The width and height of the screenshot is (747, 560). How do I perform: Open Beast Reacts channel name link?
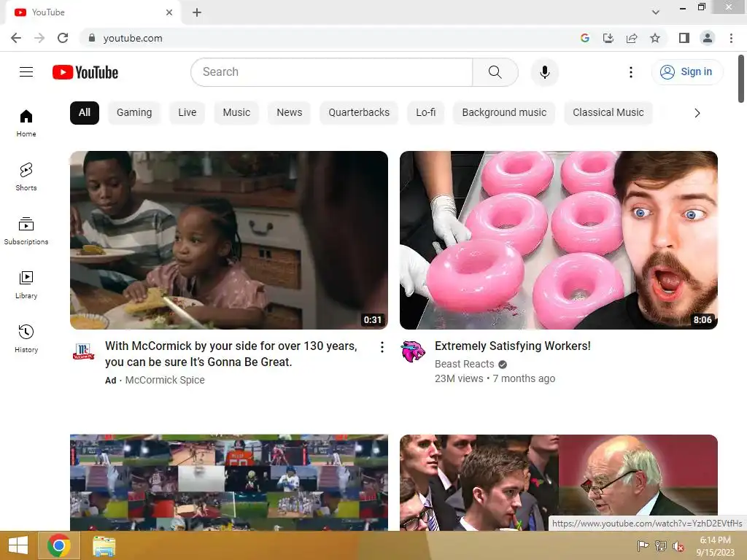pos(465,364)
